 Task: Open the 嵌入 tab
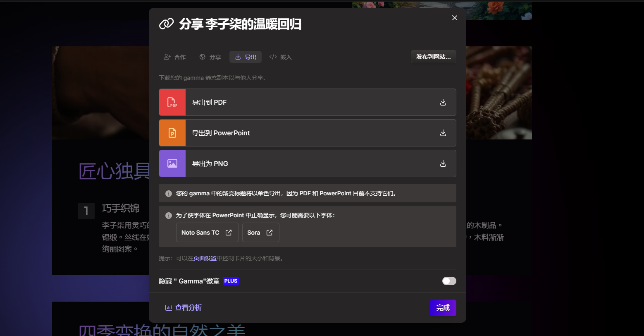click(x=281, y=57)
